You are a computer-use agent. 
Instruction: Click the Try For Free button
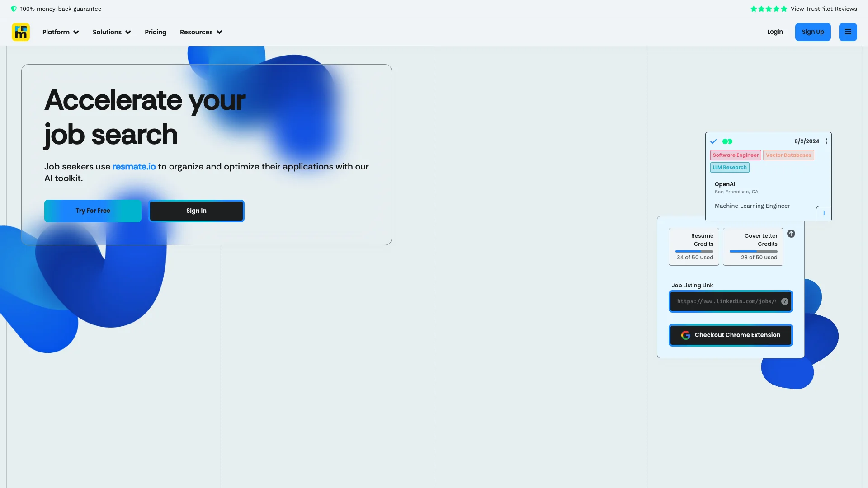93,211
